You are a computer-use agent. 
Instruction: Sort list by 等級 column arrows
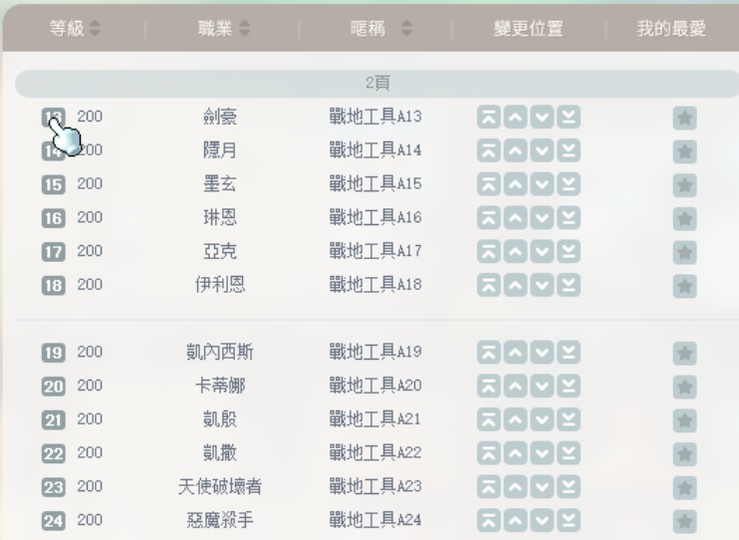95,29
